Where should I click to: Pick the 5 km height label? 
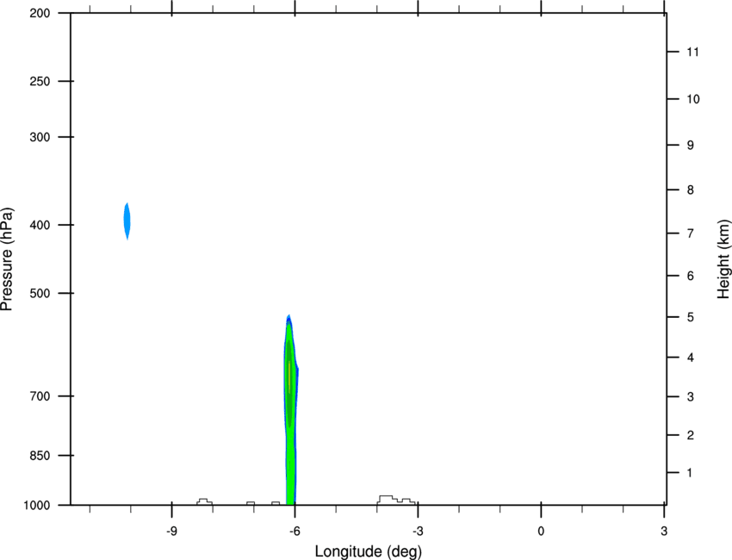coord(690,318)
